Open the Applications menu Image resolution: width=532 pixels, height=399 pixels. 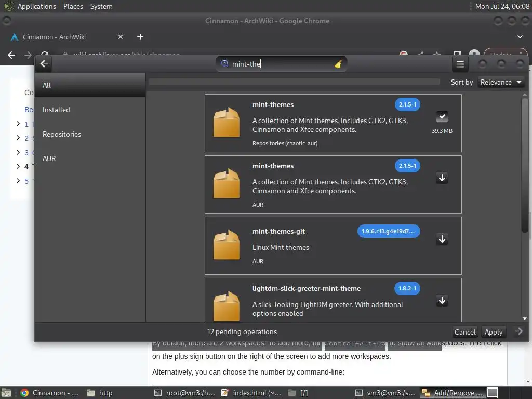(x=37, y=6)
